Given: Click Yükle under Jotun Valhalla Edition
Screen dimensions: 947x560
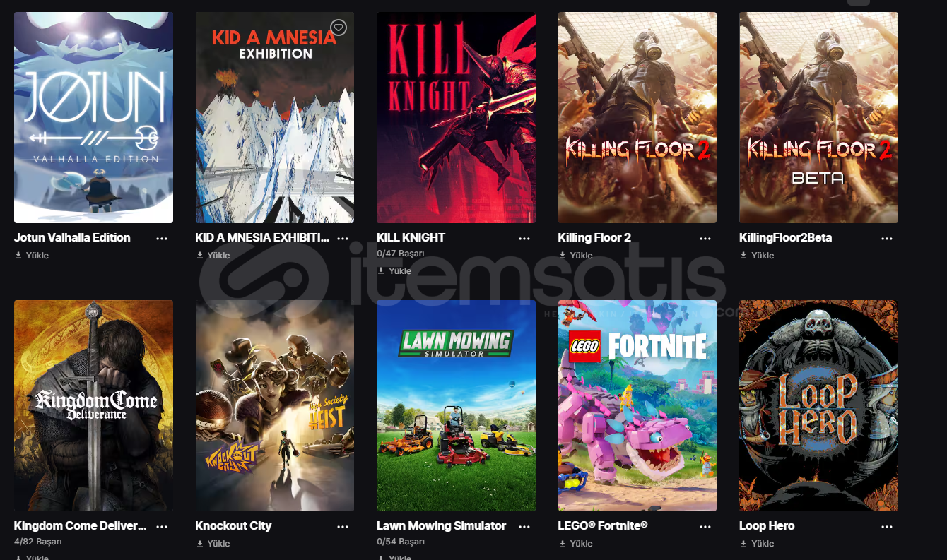Looking at the screenshot, I should coord(32,256).
